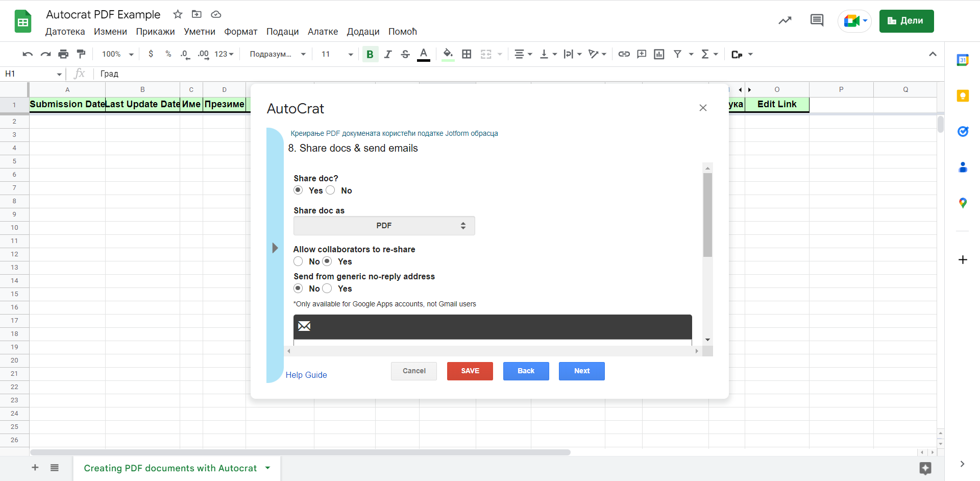Click the green Дели share button
Image resolution: width=980 pixels, height=481 pixels.
click(906, 21)
